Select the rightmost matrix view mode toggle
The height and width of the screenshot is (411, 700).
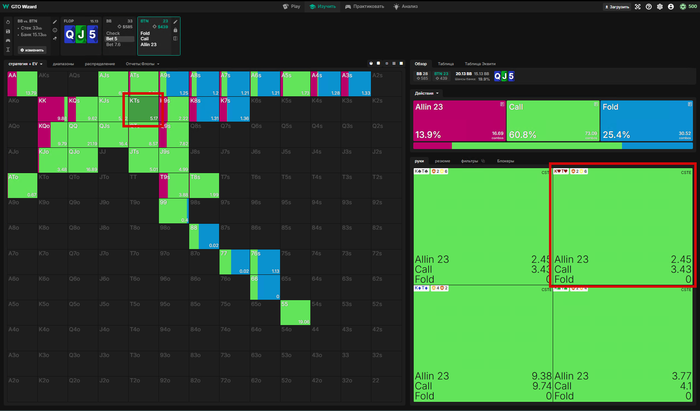pos(401,64)
